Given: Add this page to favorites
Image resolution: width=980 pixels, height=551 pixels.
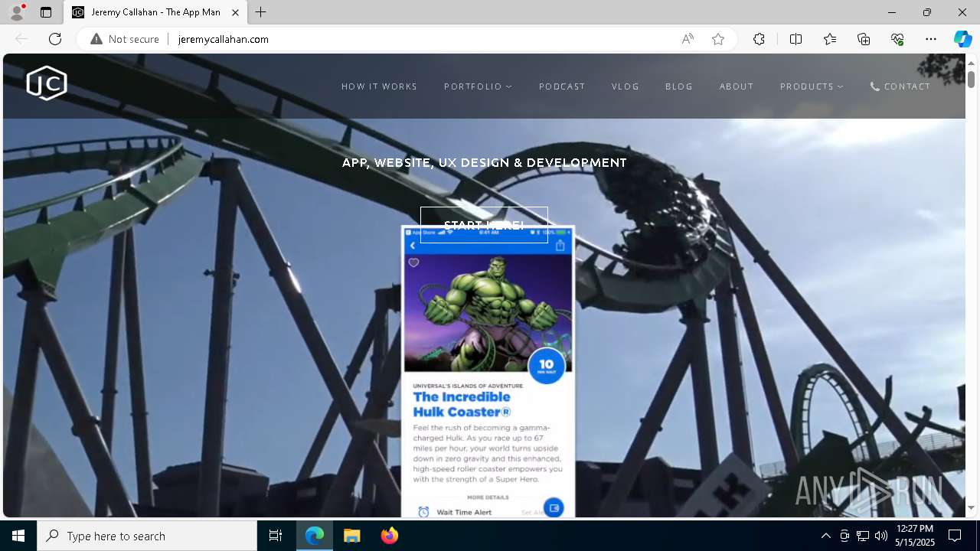Looking at the screenshot, I should 718,39.
